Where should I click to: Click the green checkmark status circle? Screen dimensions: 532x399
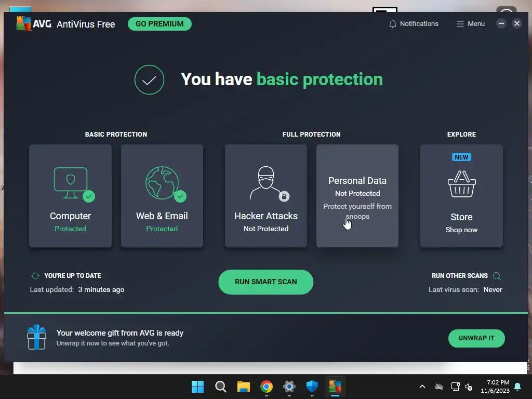(x=149, y=79)
